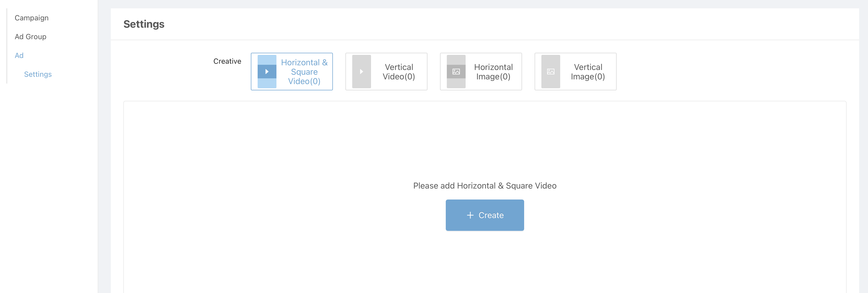Click the Create button
Image resolution: width=868 pixels, height=293 pixels.
[484, 215]
